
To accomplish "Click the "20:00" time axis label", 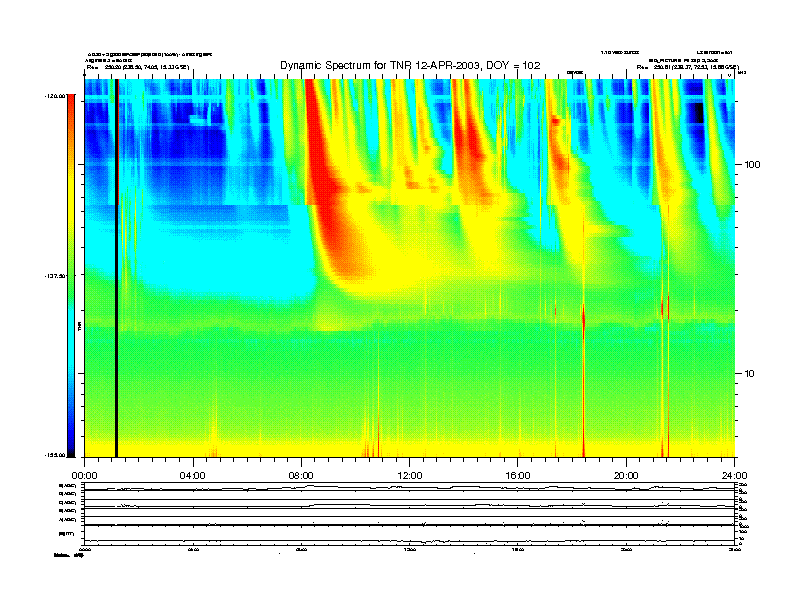I will pyautogui.click(x=626, y=476).
